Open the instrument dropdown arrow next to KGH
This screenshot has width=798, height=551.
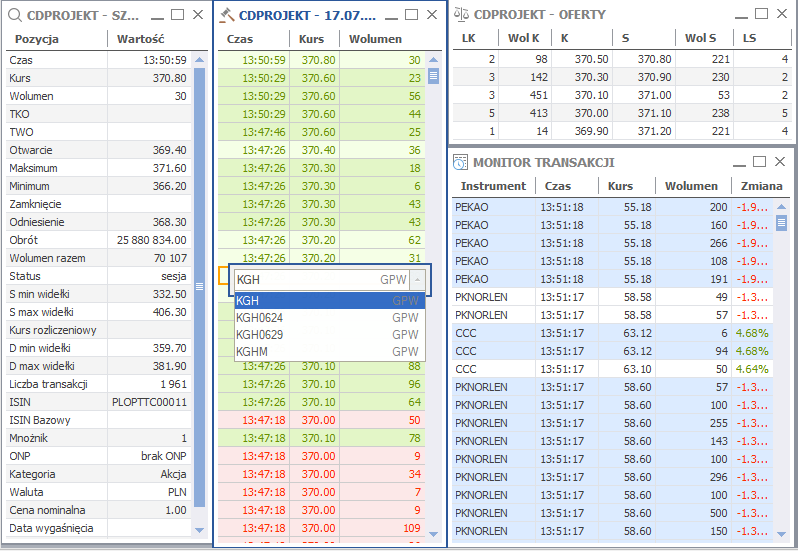coord(417,279)
